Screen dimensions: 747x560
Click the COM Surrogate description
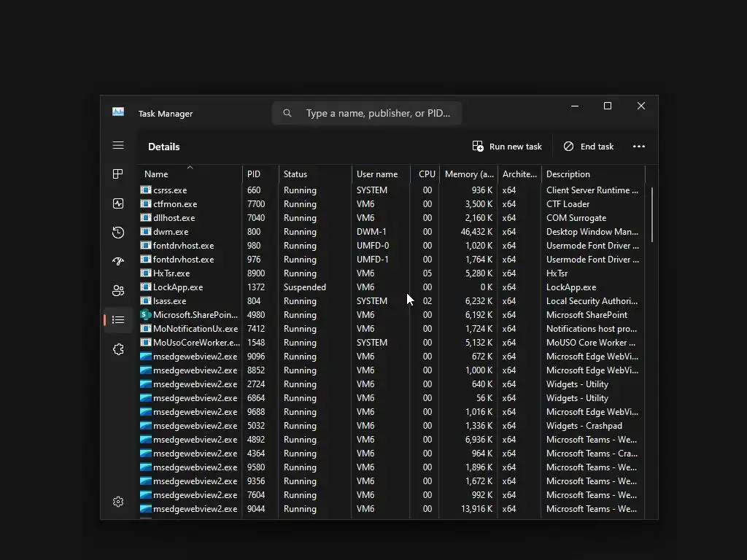pyautogui.click(x=576, y=217)
